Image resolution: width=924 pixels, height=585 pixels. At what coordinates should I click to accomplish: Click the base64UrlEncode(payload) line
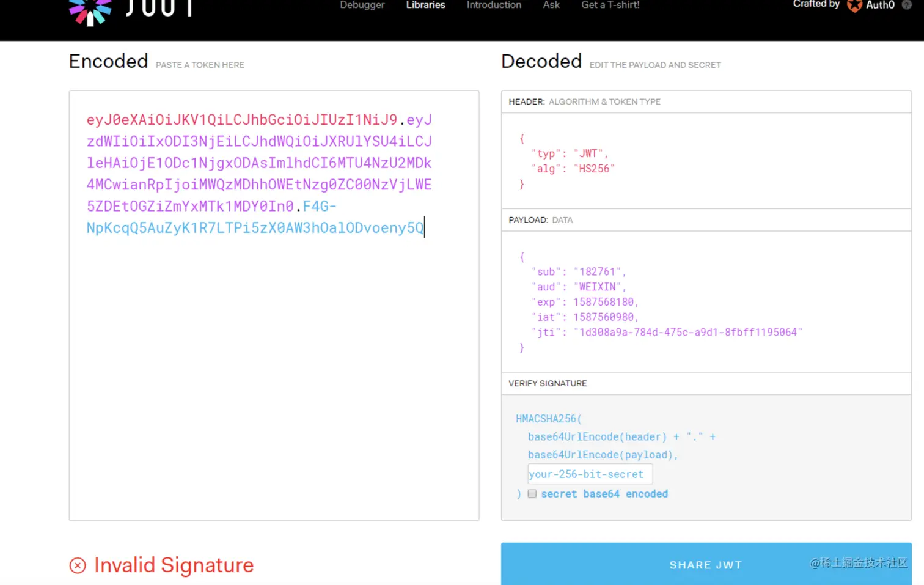[603, 455]
